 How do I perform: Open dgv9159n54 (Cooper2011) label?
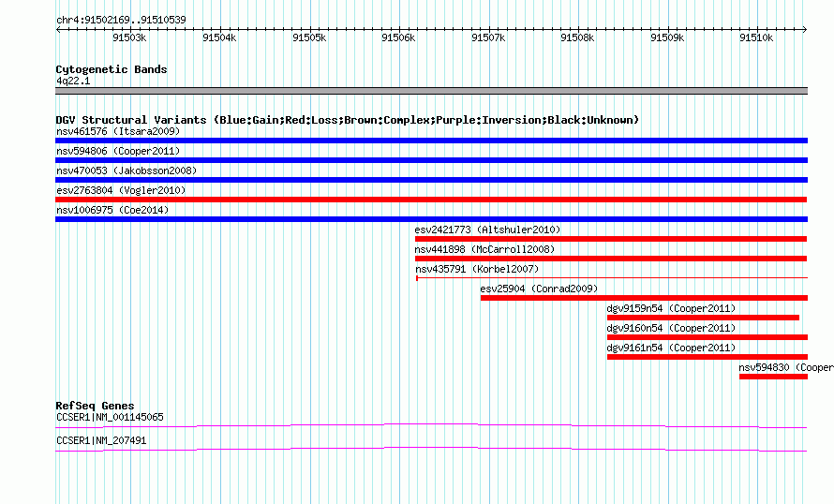point(671,308)
